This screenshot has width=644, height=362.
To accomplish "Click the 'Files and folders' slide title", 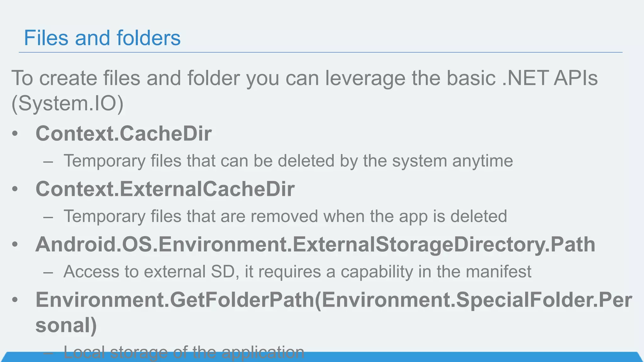I will point(102,38).
